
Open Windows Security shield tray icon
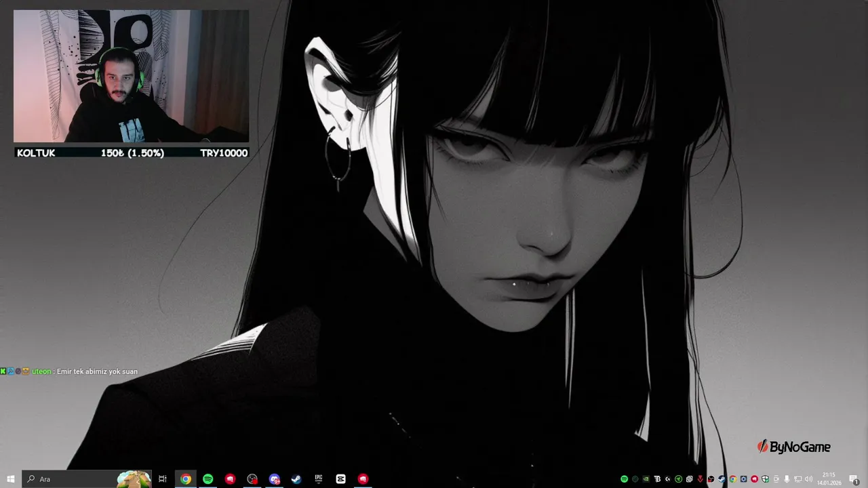pos(765,479)
